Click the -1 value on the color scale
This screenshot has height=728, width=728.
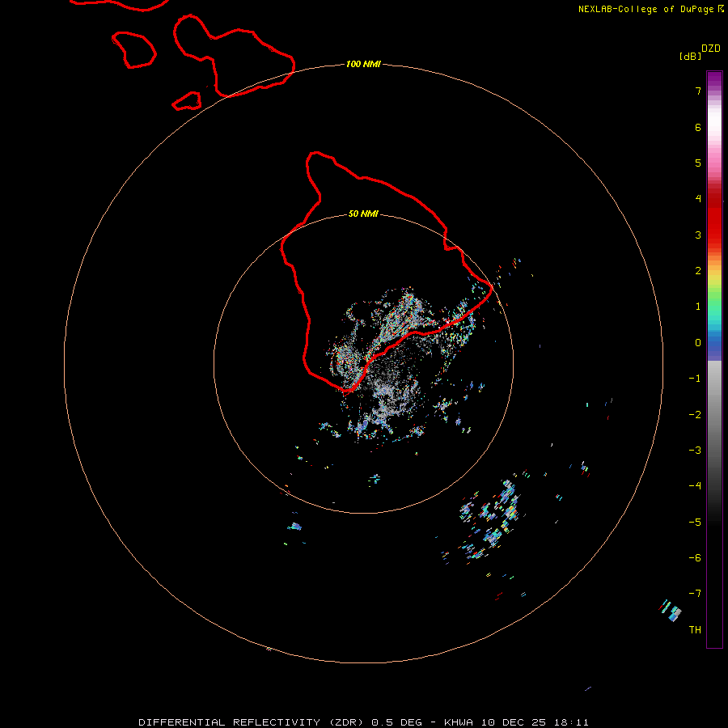coord(695,379)
